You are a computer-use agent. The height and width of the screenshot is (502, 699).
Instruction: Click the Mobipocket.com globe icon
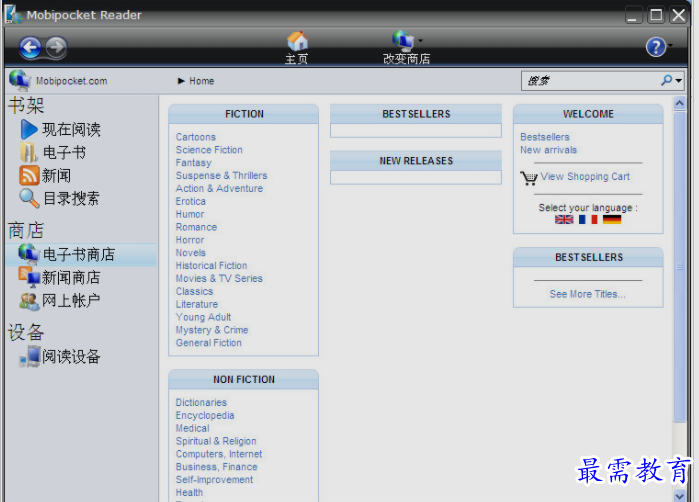click(x=20, y=80)
